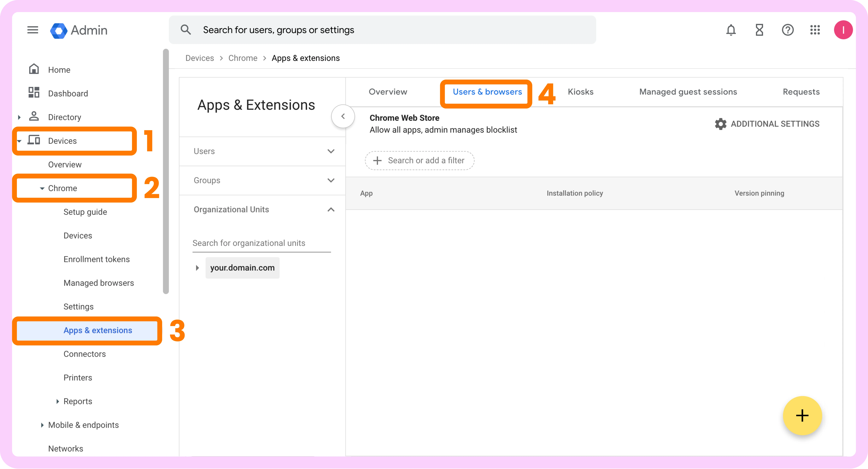Screen dimensions: 868x469
Task: Click Search or add a filter
Action: tap(420, 161)
